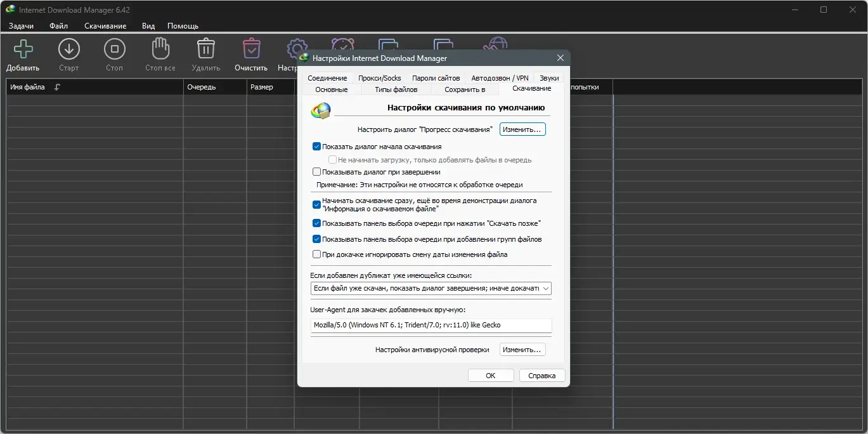
Task: Open the Файл menu
Action: pos(58,26)
